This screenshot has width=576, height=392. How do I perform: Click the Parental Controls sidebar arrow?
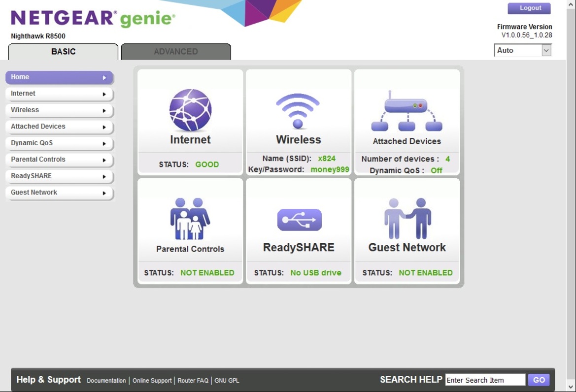(x=104, y=161)
